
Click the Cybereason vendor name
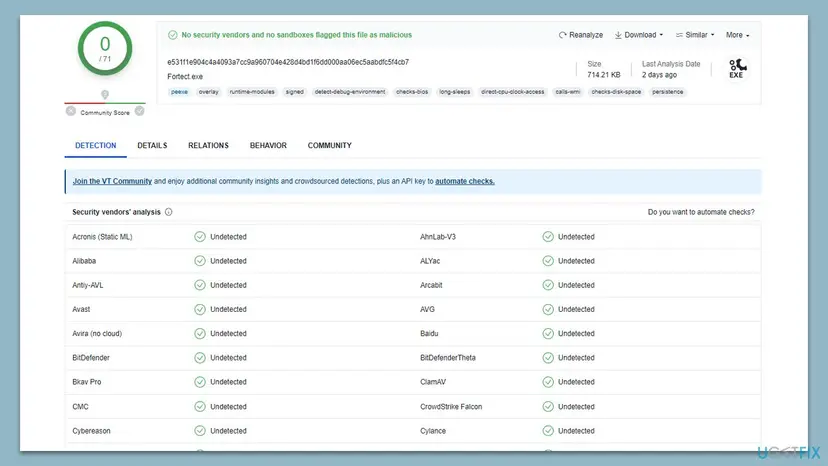pos(91,431)
